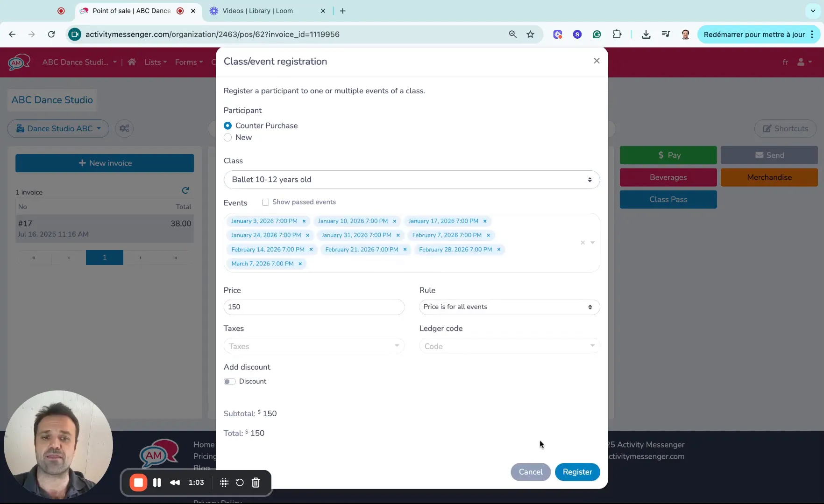
Task: Open the Taxes dropdown
Action: (x=313, y=346)
